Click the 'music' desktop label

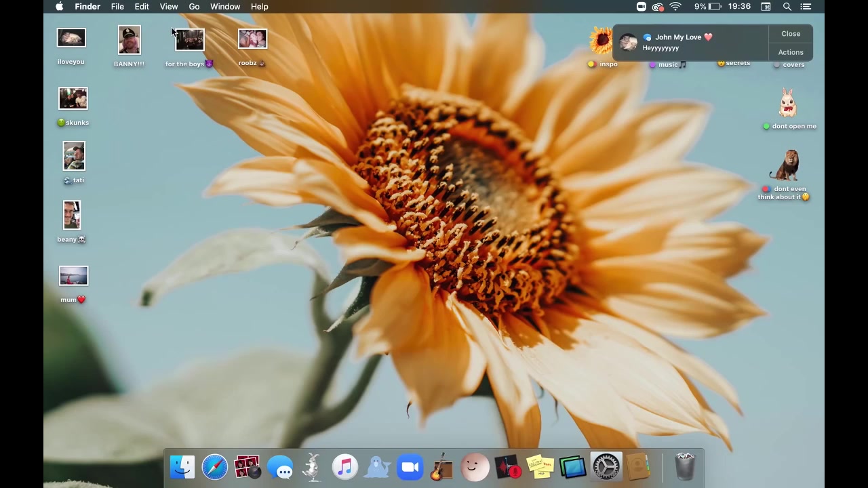[668, 64]
